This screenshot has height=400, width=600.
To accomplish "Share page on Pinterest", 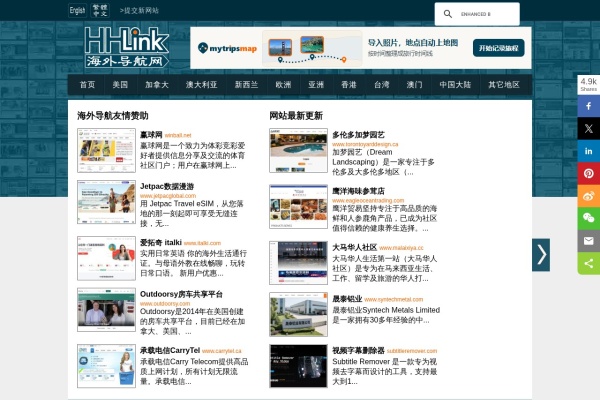I will 589,173.
